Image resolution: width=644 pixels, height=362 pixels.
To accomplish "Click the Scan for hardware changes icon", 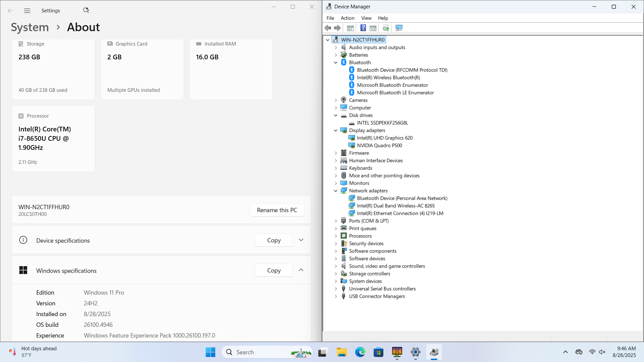I will [399, 28].
